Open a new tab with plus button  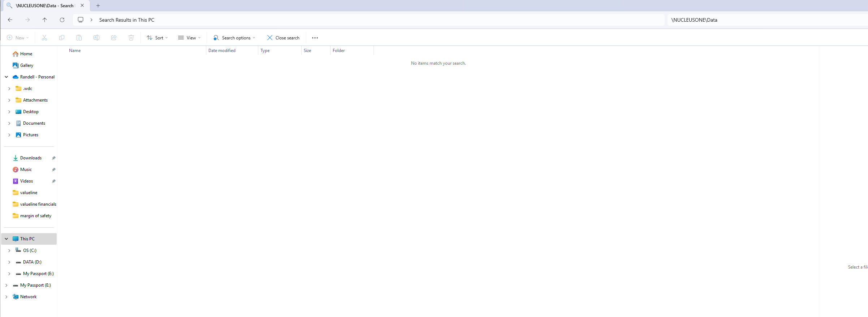tap(98, 5)
